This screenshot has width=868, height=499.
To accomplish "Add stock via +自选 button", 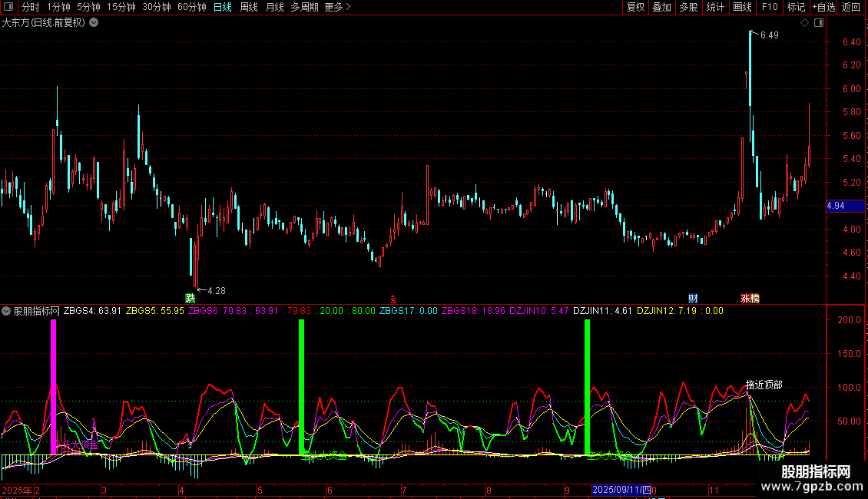I will (823, 7).
